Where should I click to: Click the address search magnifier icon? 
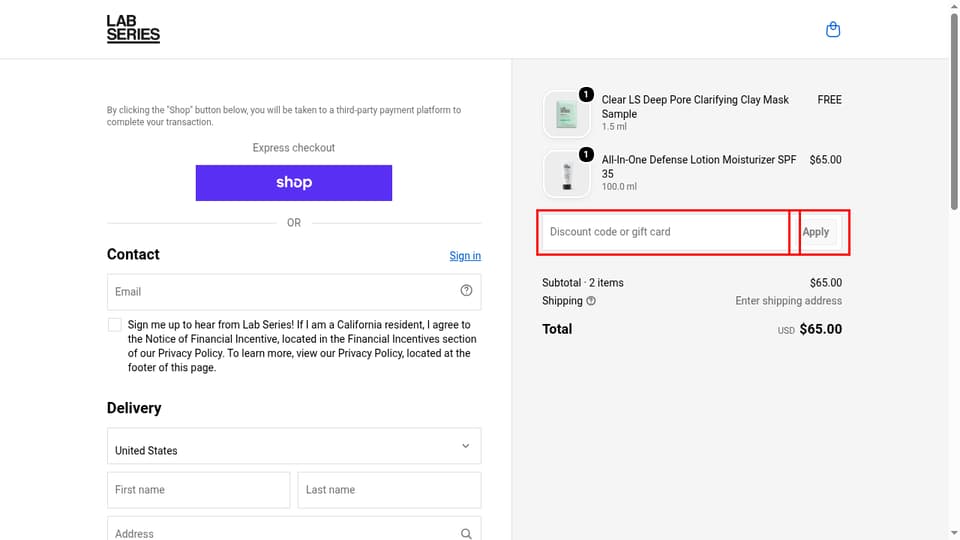pyautogui.click(x=467, y=534)
